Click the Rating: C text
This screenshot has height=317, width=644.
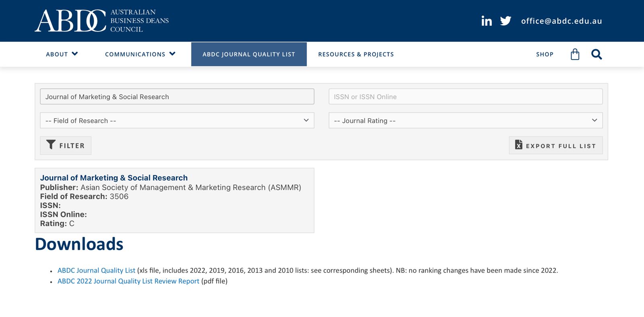[57, 224]
